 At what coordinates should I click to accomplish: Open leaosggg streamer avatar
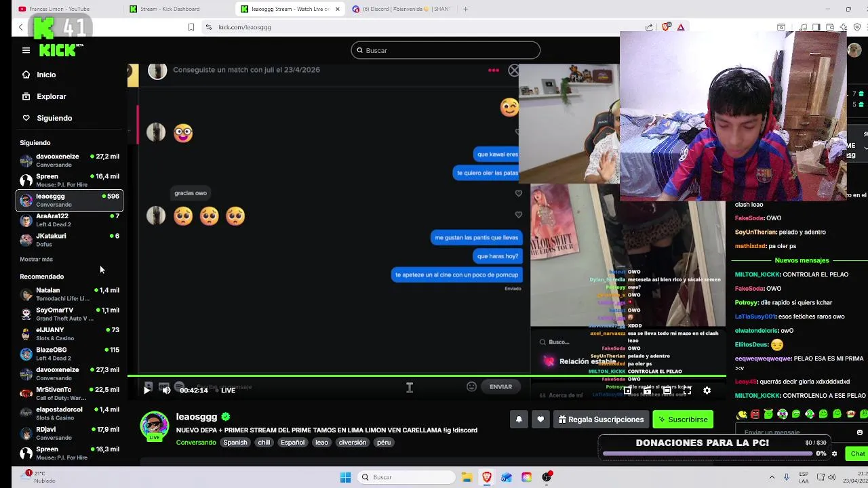click(154, 426)
